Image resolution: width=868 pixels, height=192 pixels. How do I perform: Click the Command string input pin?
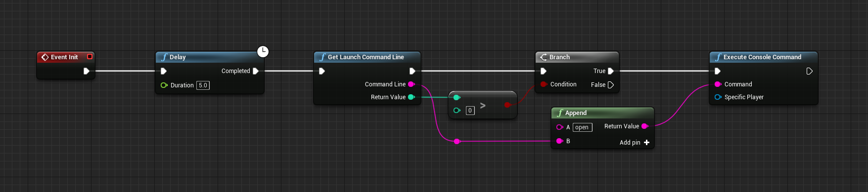[718, 84]
